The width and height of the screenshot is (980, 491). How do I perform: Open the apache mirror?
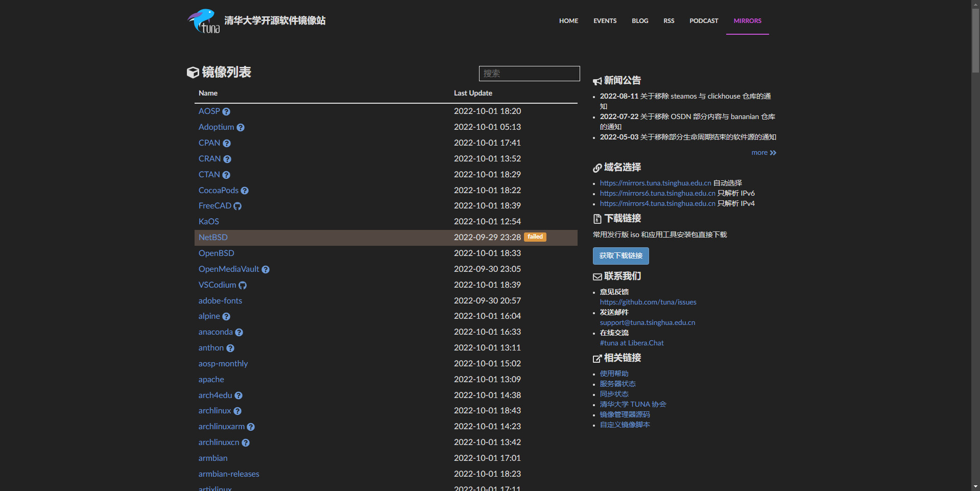(211, 380)
